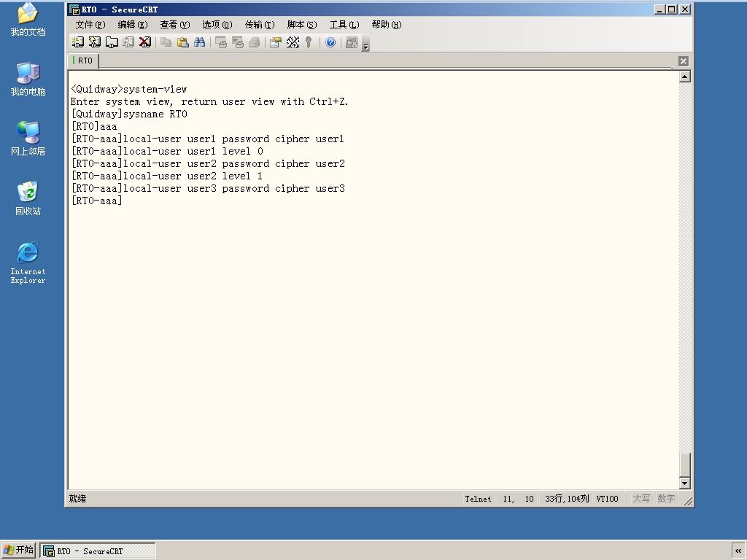This screenshot has height=560, width=747.
Task: Click the Find binoculars icon
Action: tap(200, 42)
